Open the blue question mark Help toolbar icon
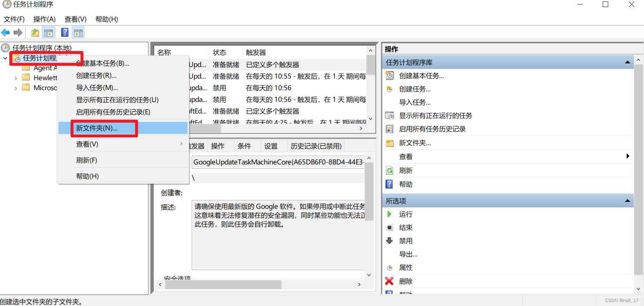 pos(65,32)
